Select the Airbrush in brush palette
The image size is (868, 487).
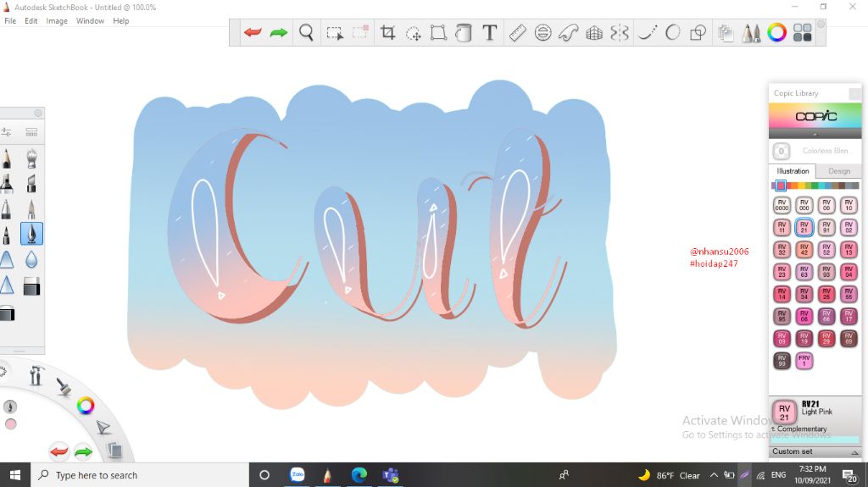tap(31, 158)
